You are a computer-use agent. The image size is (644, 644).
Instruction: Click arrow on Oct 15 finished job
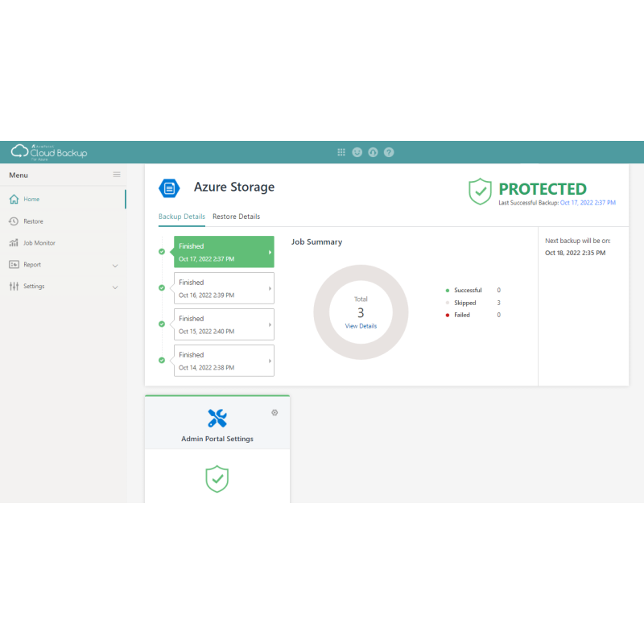coord(270,324)
